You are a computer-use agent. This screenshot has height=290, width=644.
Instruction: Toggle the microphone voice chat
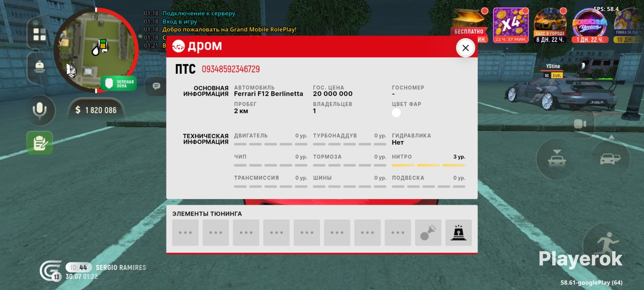[40, 110]
